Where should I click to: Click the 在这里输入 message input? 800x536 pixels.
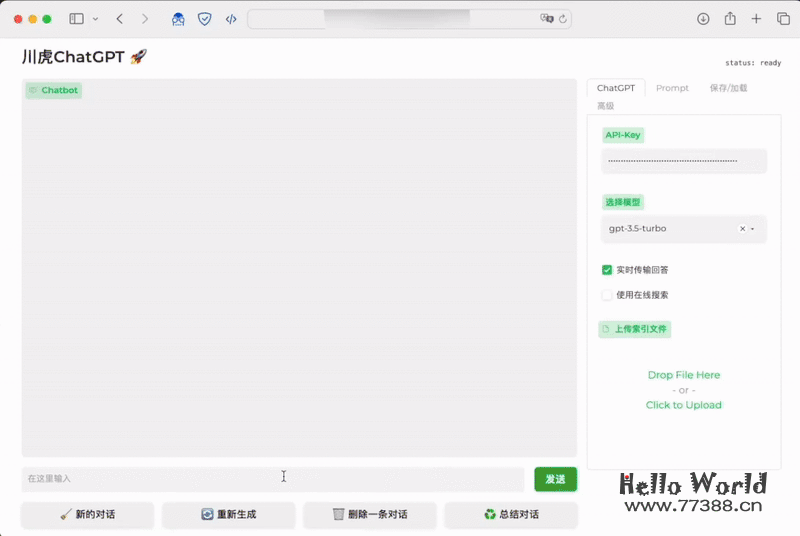click(273, 479)
